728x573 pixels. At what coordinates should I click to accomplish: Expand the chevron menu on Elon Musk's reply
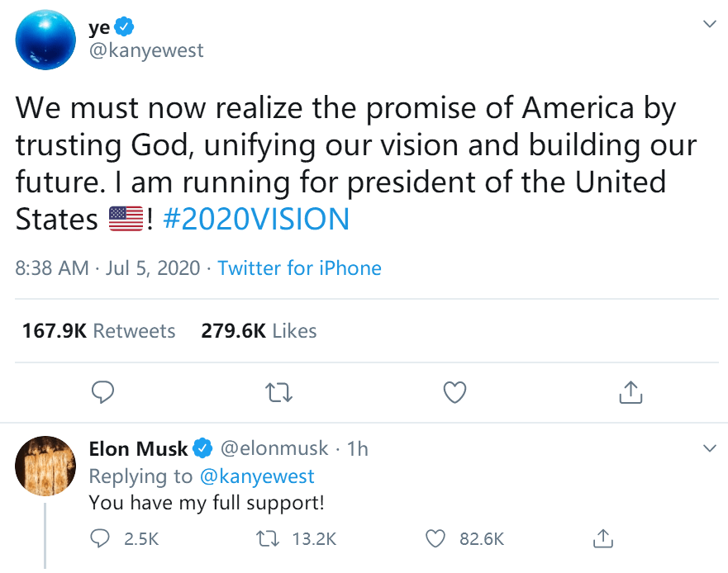click(x=710, y=448)
